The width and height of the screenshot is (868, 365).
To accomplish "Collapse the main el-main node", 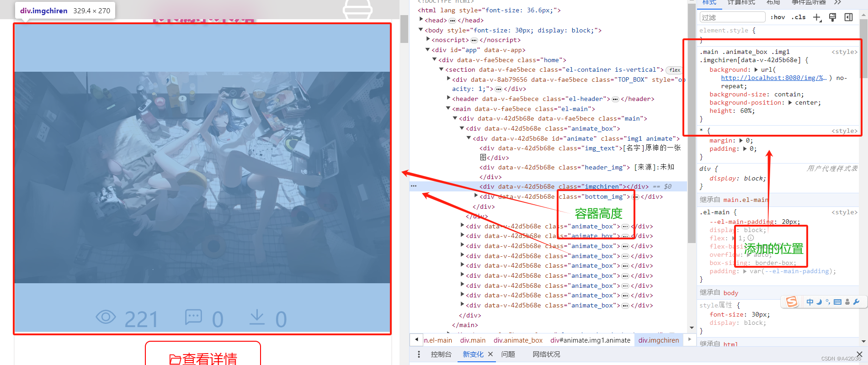I will click(448, 108).
